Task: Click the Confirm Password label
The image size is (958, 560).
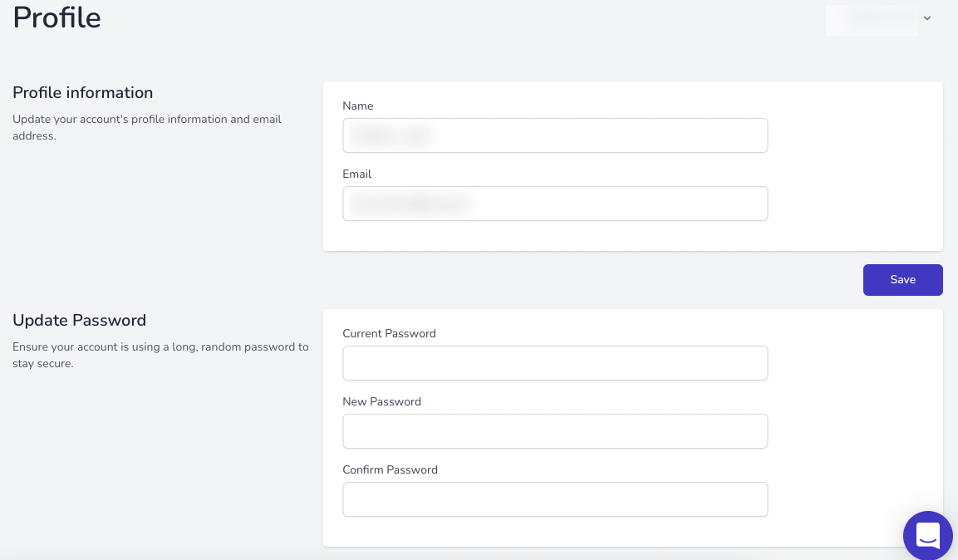Action: [x=391, y=469]
